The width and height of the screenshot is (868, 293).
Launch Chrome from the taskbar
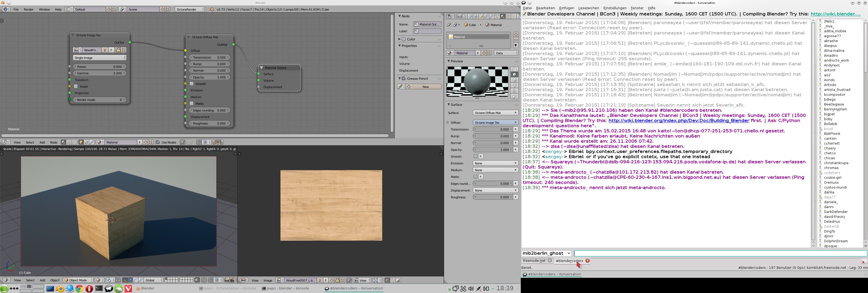(x=79, y=289)
